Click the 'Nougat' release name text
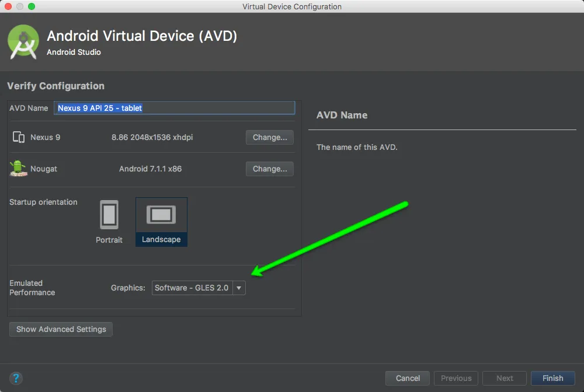This screenshot has height=392, width=584. click(44, 169)
